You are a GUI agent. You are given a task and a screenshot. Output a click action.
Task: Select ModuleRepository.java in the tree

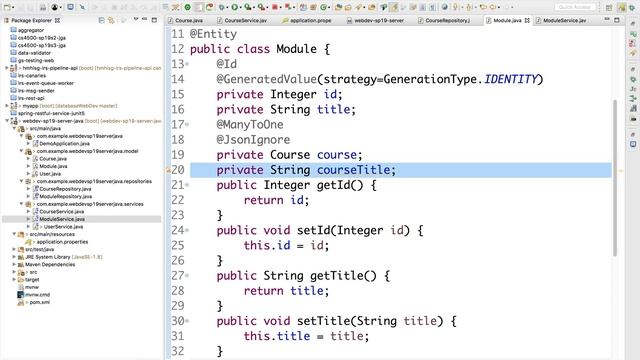pyautogui.click(x=65, y=196)
